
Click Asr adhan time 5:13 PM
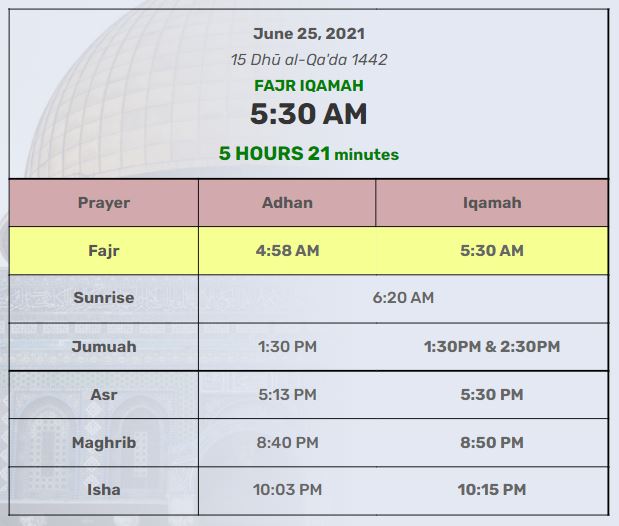click(x=287, y=394)
